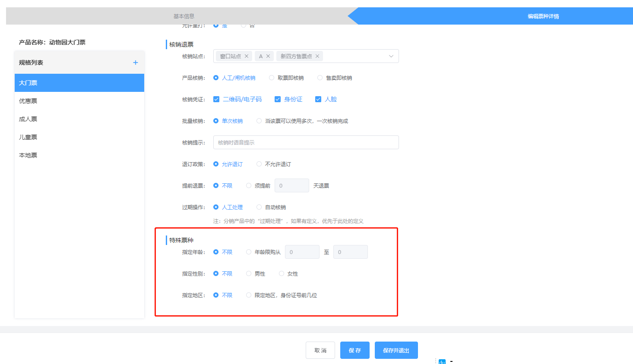Click the 保存并退出 button

coord(396,350)
